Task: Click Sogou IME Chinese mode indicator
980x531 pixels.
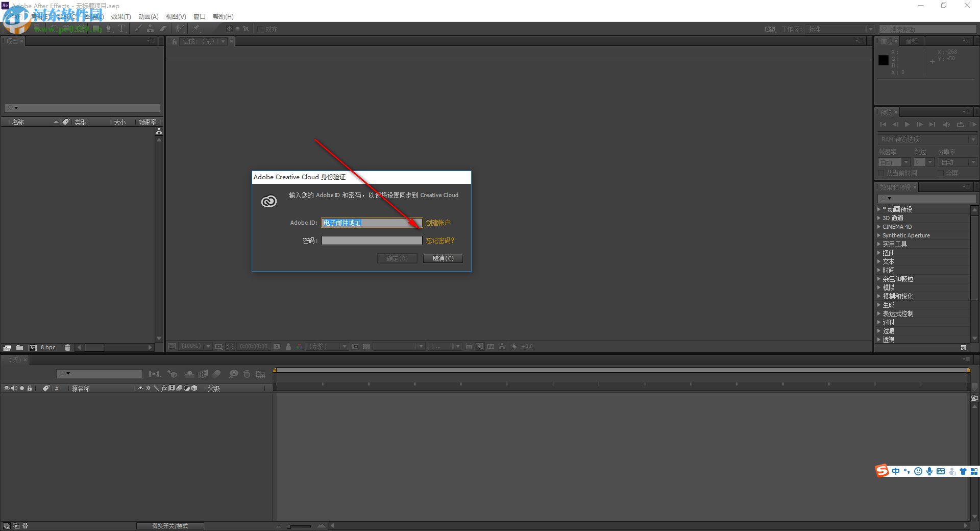Action: (896, 471)
